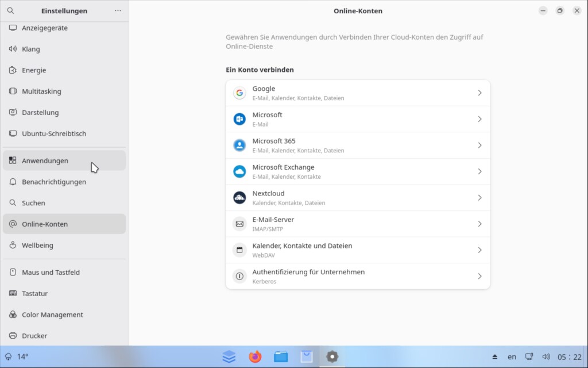The height and width of the screenshot is (368, 588).
Task: Click the WebDAV calendar icon
Action: click(x=239, y=250)
